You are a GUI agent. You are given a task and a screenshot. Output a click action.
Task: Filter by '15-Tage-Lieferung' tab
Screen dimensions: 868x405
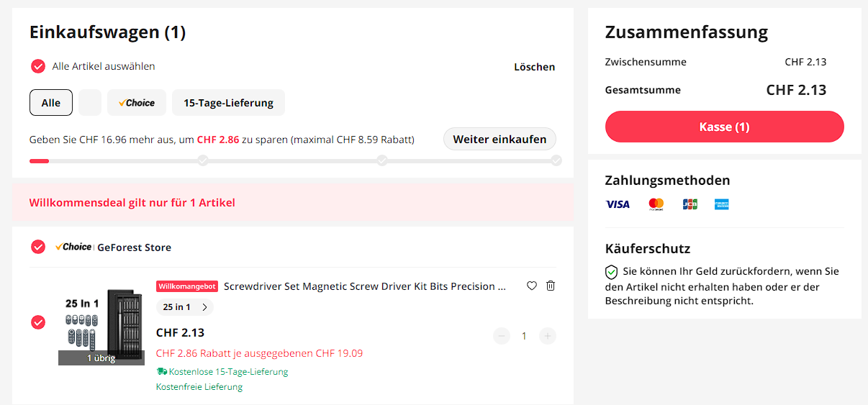click(x=228, y=103)
